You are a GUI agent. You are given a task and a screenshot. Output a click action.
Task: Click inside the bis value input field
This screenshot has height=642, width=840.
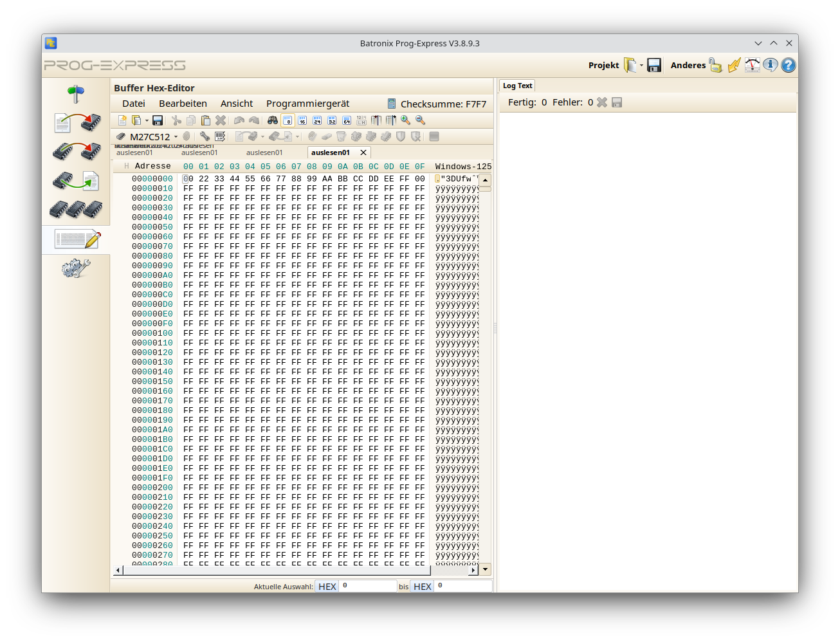[x=463, y=585]
